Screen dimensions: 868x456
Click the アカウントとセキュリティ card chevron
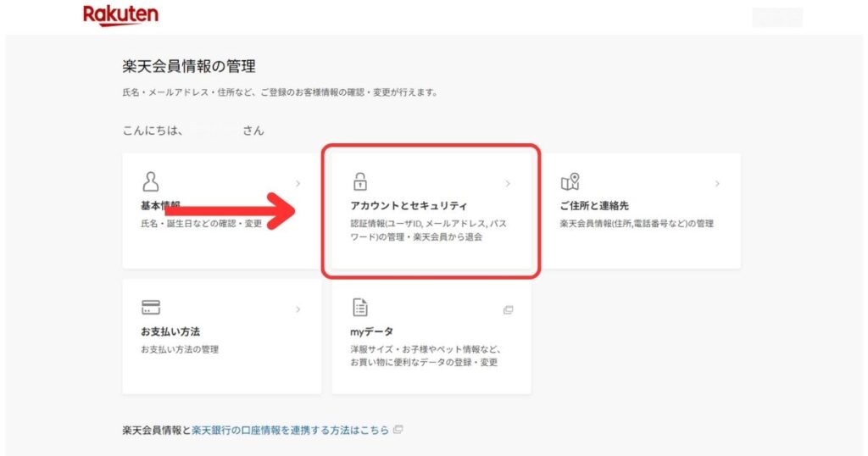point(508,184)
